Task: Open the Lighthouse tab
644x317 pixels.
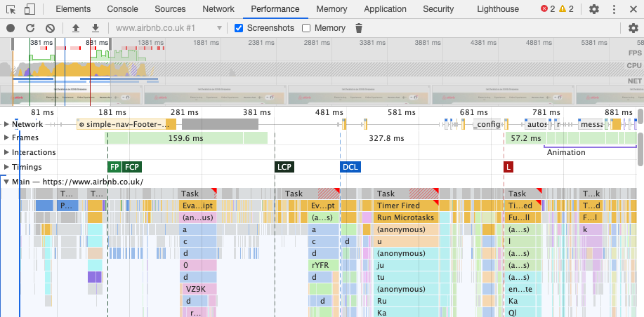Action: click(x=498, y=9)
